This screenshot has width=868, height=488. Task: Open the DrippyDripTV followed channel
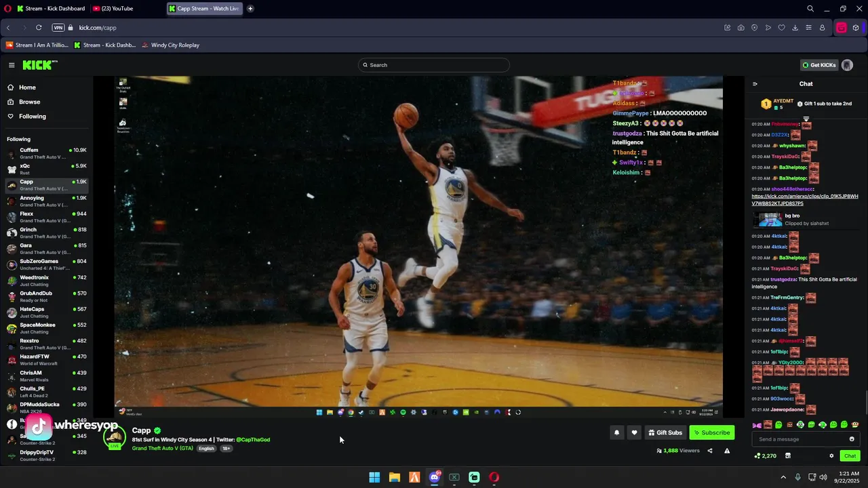click(46, 455)
